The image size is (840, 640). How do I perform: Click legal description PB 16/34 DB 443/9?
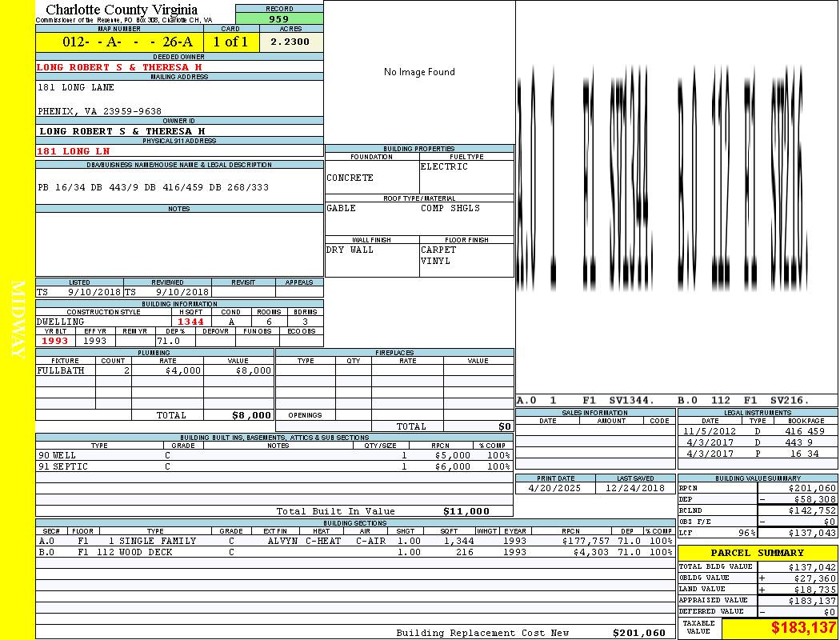coord(91,187)
